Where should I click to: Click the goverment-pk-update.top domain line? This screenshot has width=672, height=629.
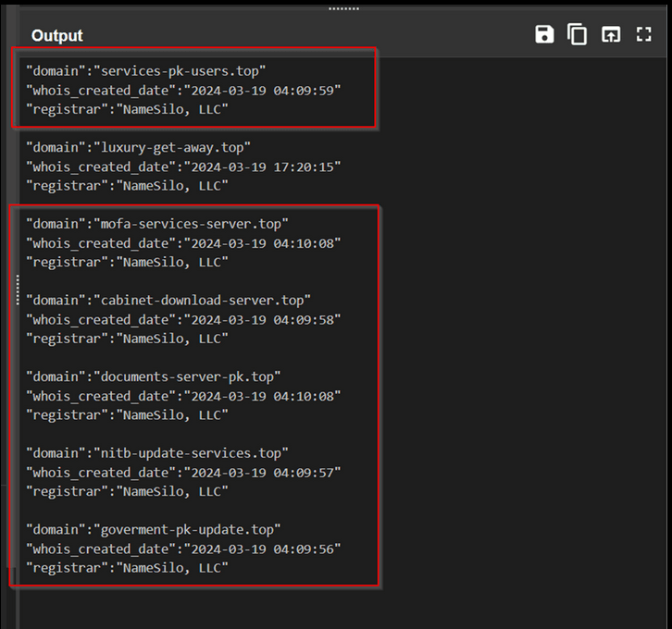tap(153, 529)
